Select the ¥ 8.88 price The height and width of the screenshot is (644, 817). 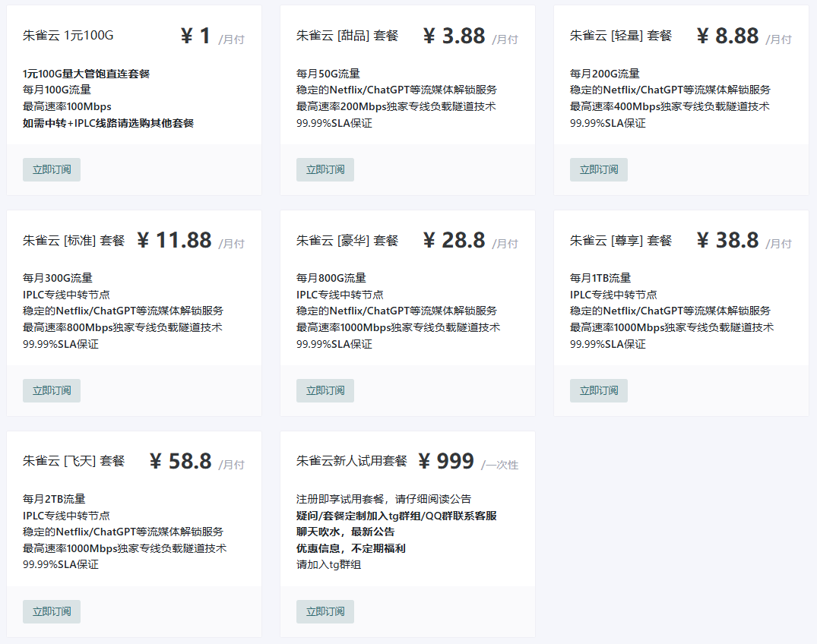point(728,36)
